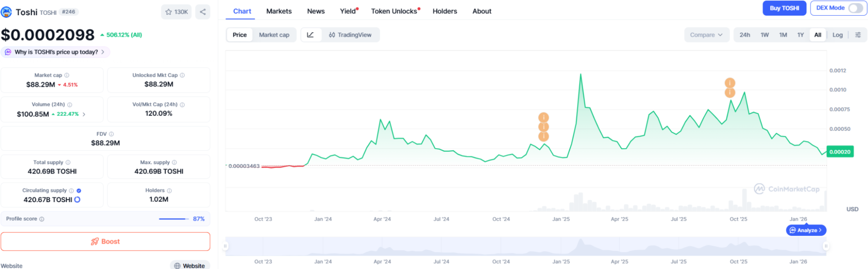Add Toshi to watchlist via star 130K

pos(176,12)
